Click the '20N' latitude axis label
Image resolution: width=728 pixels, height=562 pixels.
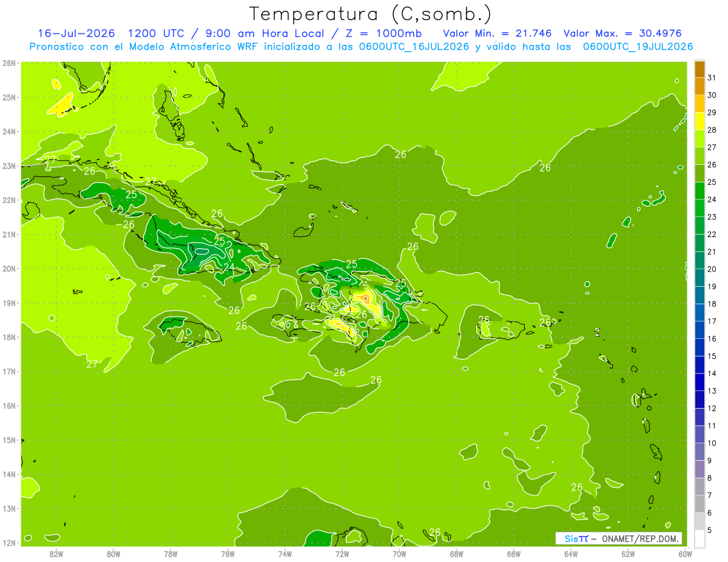pyautogui.click(x=8, y=269)
